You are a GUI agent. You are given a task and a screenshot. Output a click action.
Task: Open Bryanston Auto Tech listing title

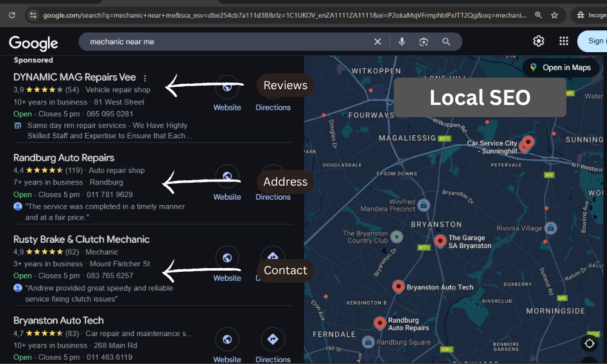[58, 321]
